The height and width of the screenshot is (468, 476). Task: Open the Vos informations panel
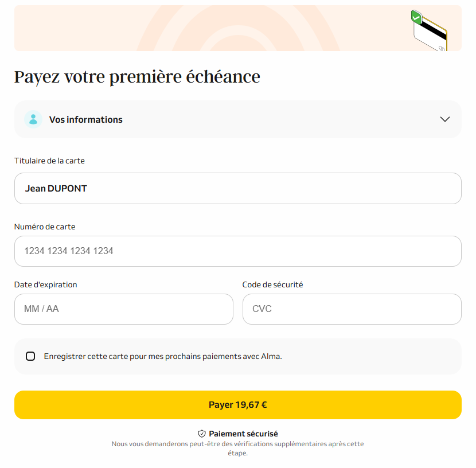point(238,119)
